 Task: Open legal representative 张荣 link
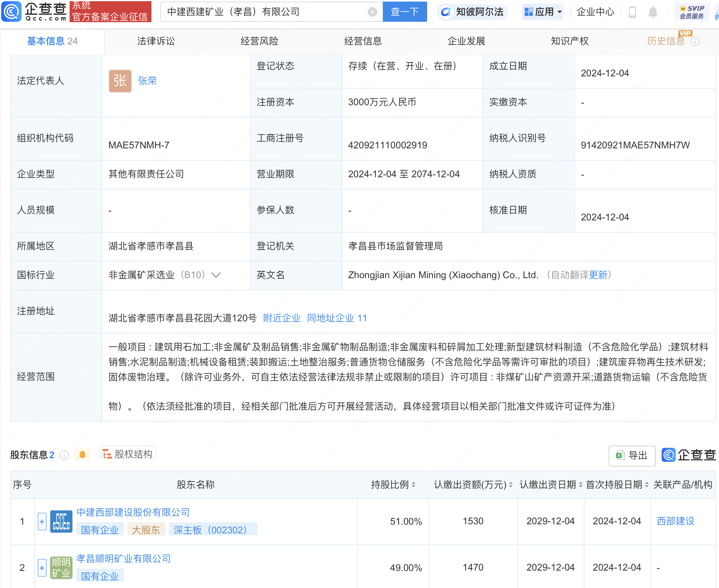[x=148, y=81]
